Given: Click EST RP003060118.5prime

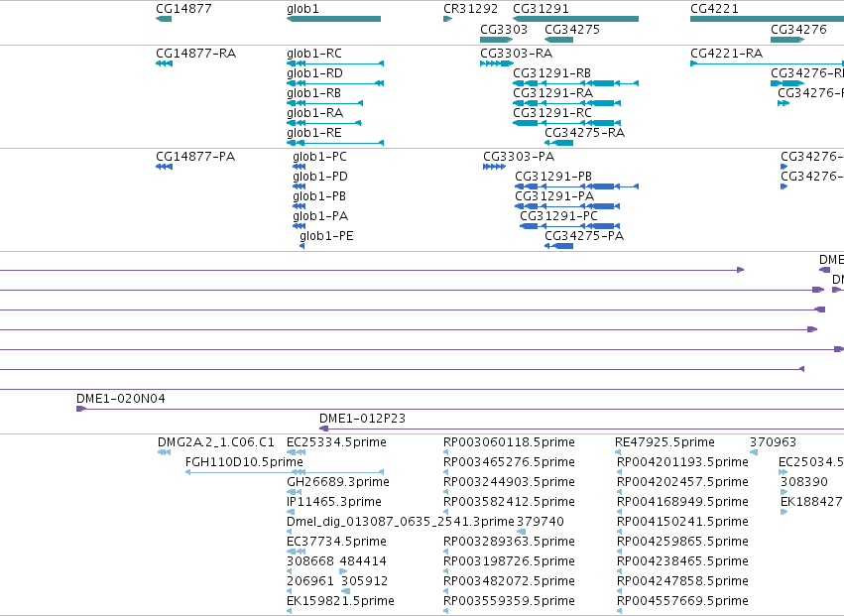Looking at the screenshot, I should [x=509, y=442].
